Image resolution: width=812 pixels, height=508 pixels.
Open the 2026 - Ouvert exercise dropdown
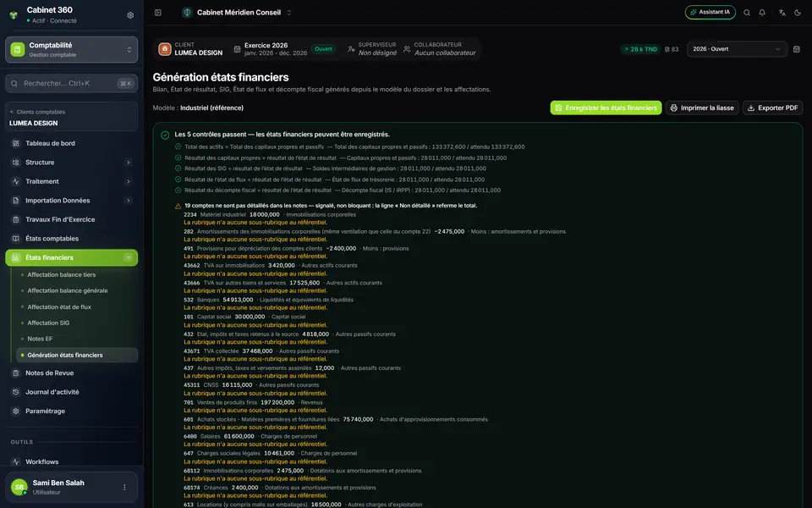(x=737, y=49)
